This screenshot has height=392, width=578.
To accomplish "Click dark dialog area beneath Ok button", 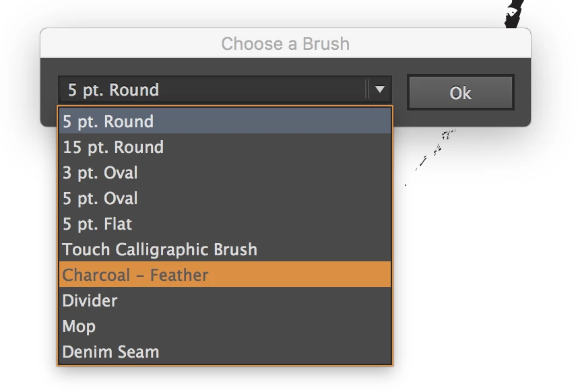I will 461,118.
